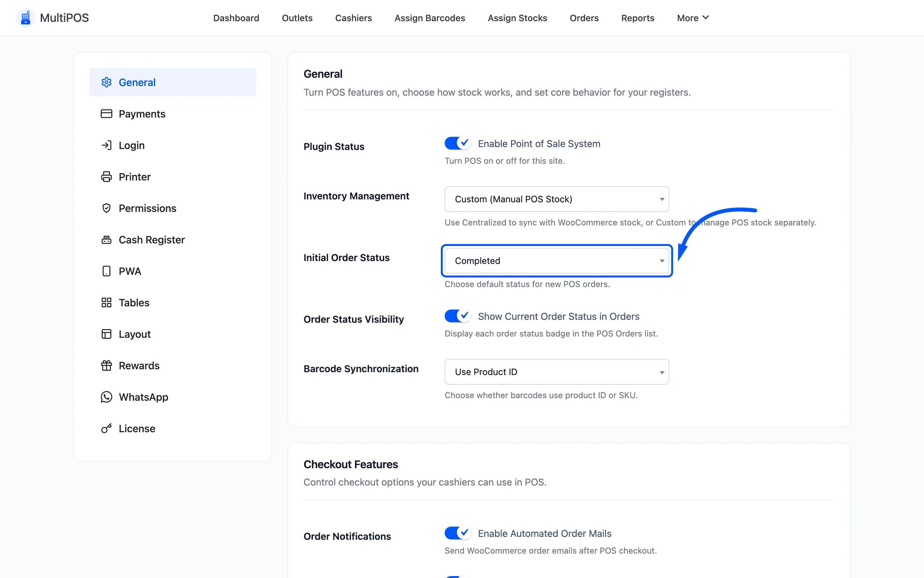Viewport: 924px width, 578px height.
Task: Open Assign Barcodes page
Action: (430, 18)
